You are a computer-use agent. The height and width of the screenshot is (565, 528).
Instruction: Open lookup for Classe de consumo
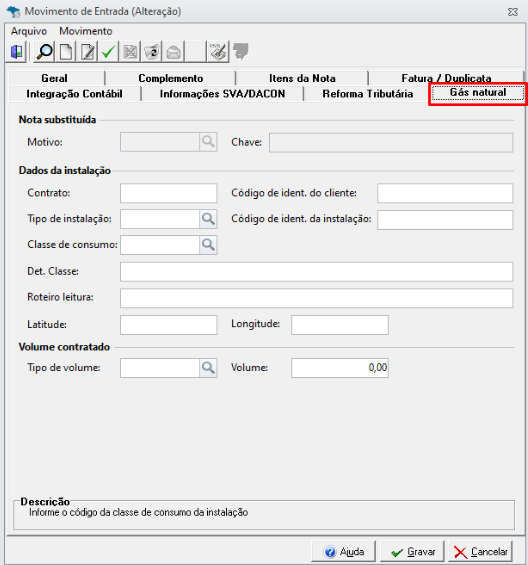[x=208, y=245]
